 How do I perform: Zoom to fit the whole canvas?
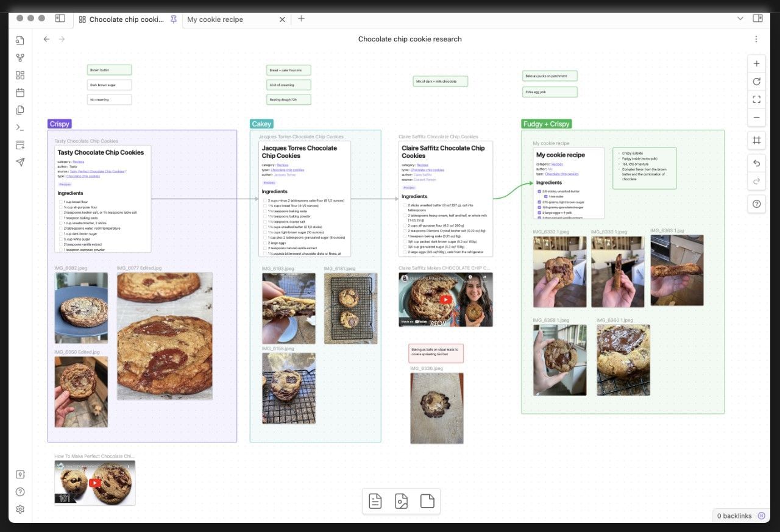coord(756,99)
